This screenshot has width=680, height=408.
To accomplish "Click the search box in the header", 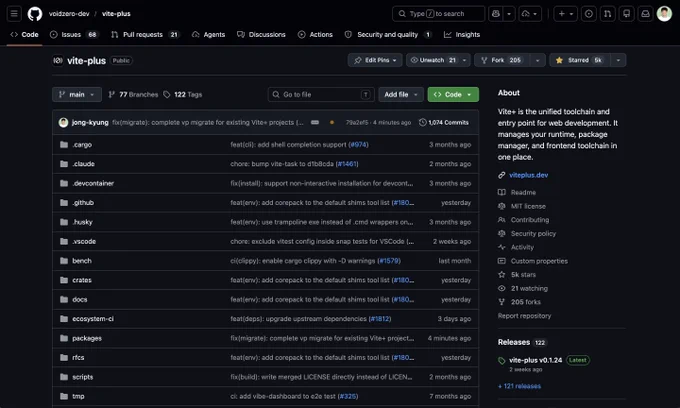I will coord(438,14).
